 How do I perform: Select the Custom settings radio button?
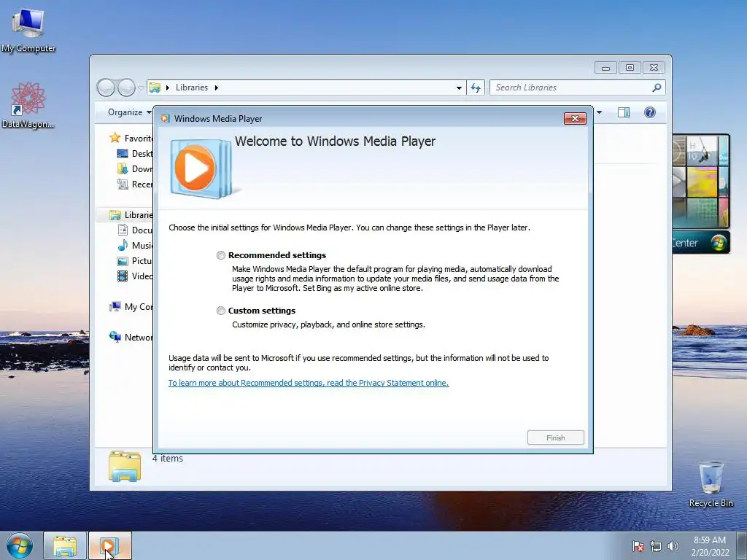click(220, 311)
